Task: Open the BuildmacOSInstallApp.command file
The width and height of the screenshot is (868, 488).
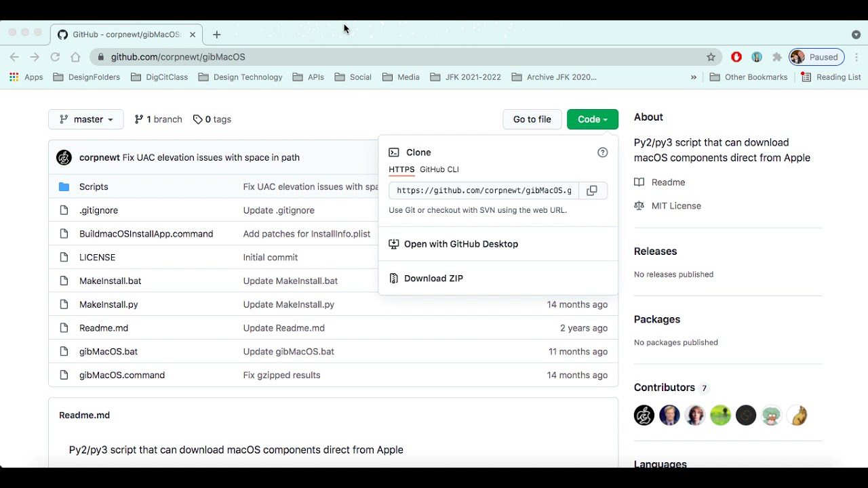Action: (146, 234)
